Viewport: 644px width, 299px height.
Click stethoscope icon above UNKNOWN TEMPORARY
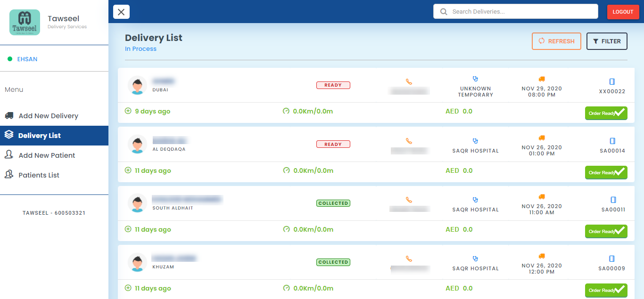475,79
